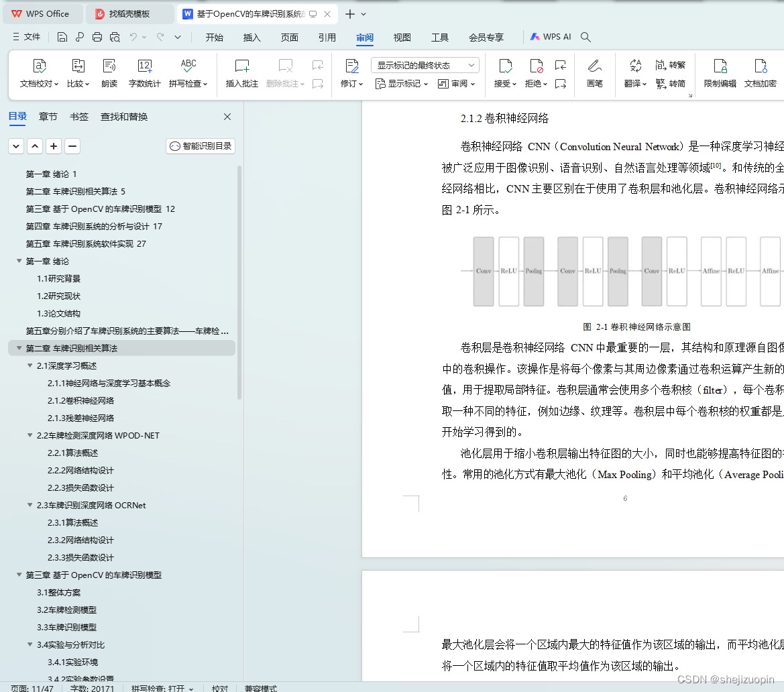Open the 翻译 translate tool

click(636, 73)
